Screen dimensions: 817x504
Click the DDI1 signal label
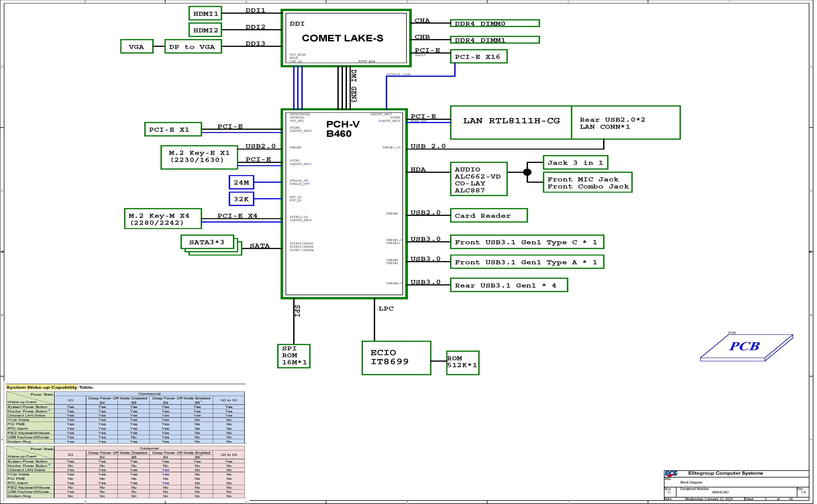[x=255, y=10]
